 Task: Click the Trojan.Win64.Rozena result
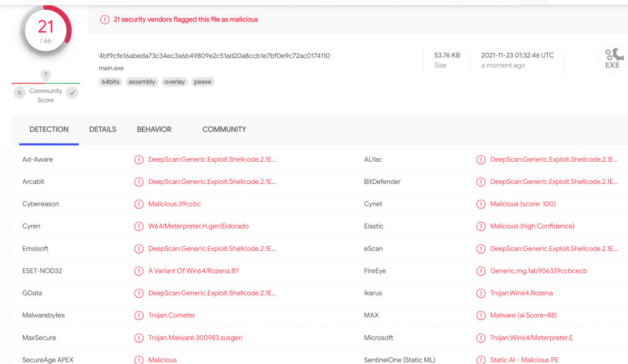[x=521, y=293]
